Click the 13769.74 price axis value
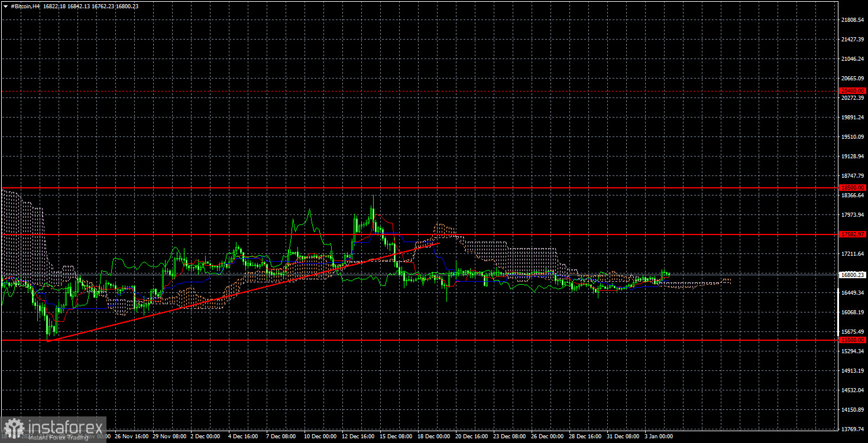This screenshot has width=868, height=443. point(853,429)
